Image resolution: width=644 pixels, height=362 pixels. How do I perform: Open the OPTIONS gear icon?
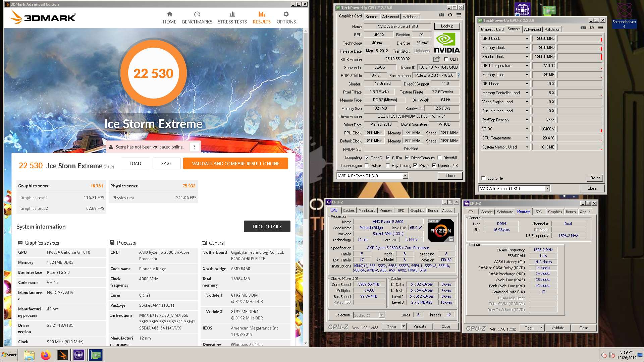coord(286,14)
